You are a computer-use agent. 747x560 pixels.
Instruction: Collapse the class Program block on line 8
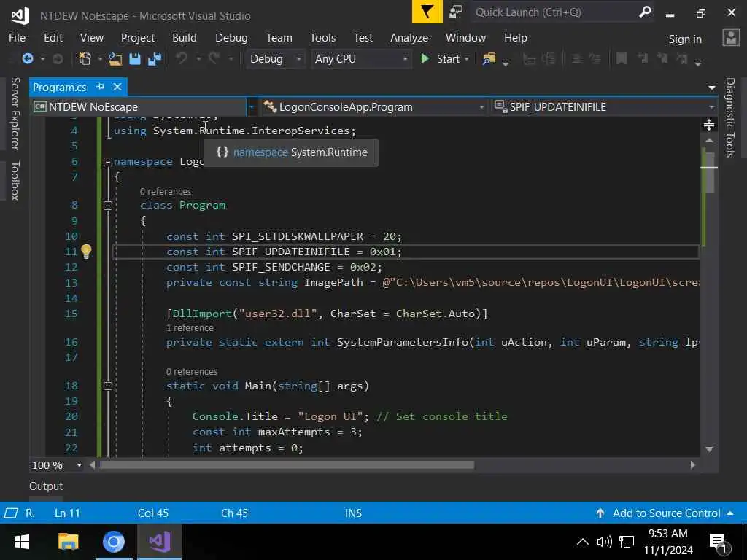(x=108, y=206)
